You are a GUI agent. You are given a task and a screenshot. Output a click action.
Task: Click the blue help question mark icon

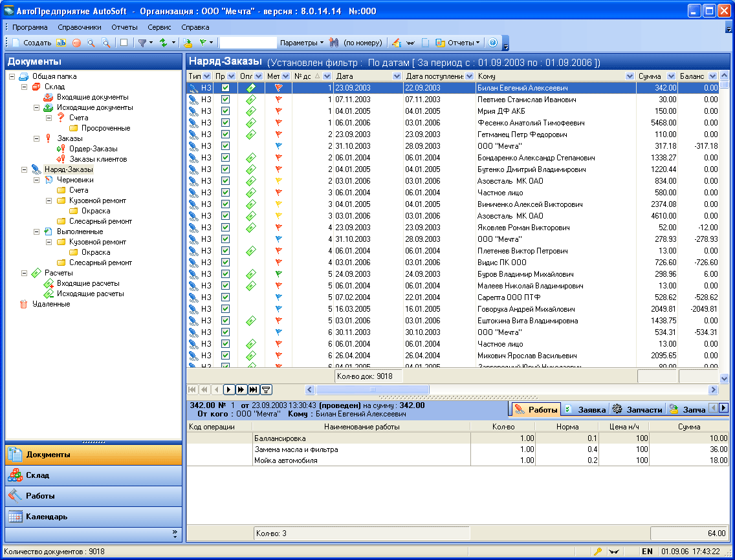(x=492, y=43)
